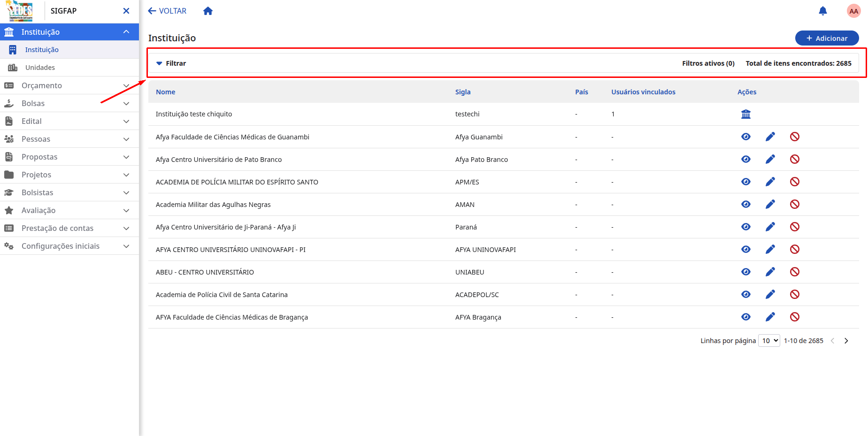The height and width of the screenshot is (436, 868).
Task: Deactivate the APM/ES institution
Action: pos(795,182)
